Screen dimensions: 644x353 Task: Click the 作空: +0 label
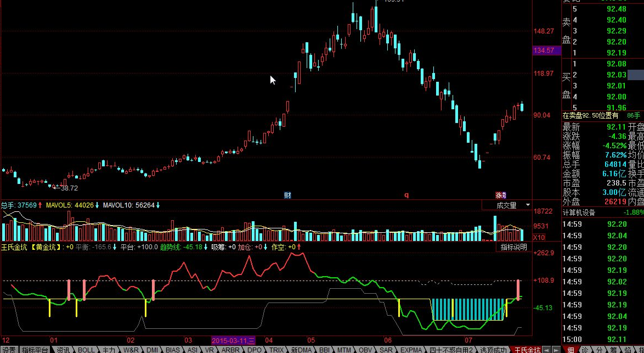[284, 247]
